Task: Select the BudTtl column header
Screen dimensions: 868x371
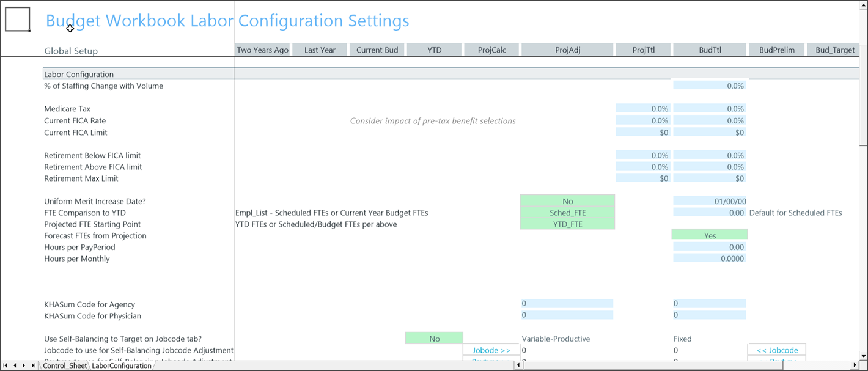Action: coord(710,50)
